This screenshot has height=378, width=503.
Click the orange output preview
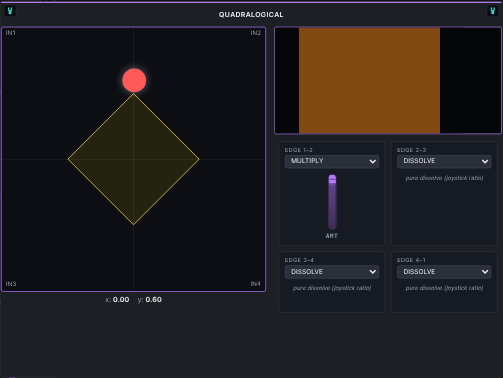click(369, 80)
